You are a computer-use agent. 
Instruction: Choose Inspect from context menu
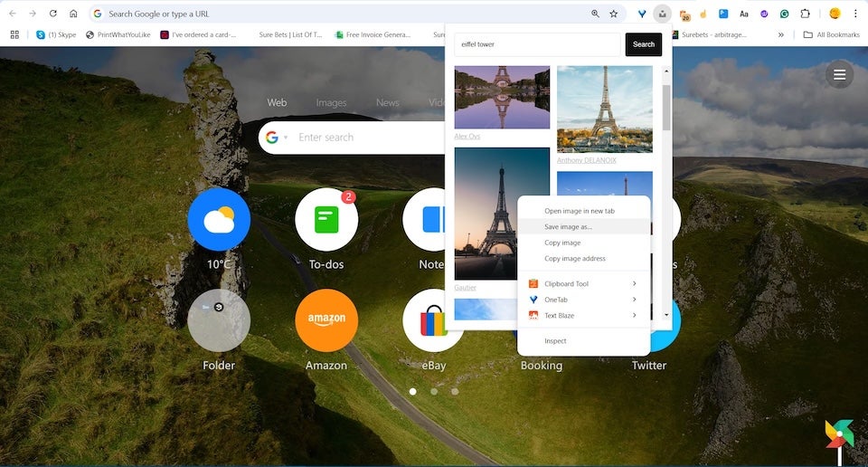point(583,341)
